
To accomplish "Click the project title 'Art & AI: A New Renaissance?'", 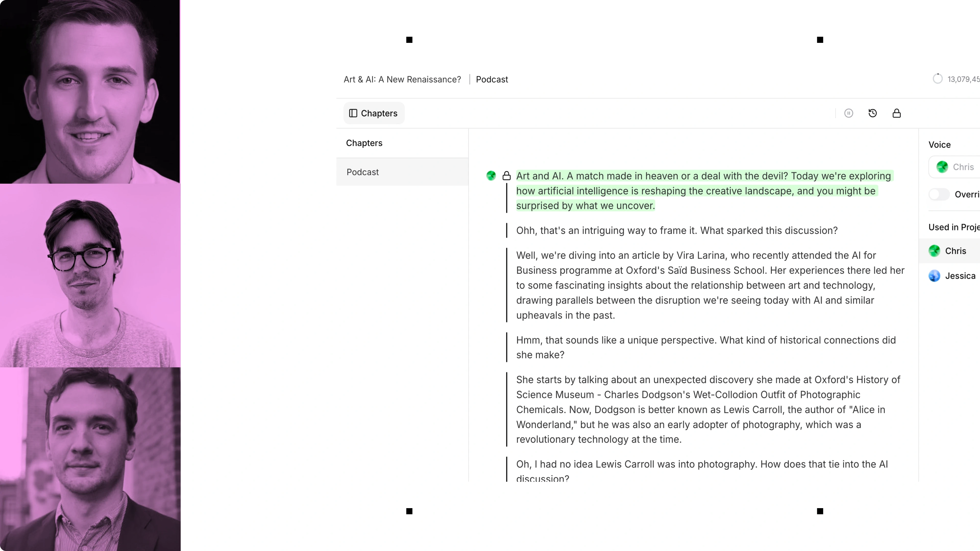I will tap(402, 79).
